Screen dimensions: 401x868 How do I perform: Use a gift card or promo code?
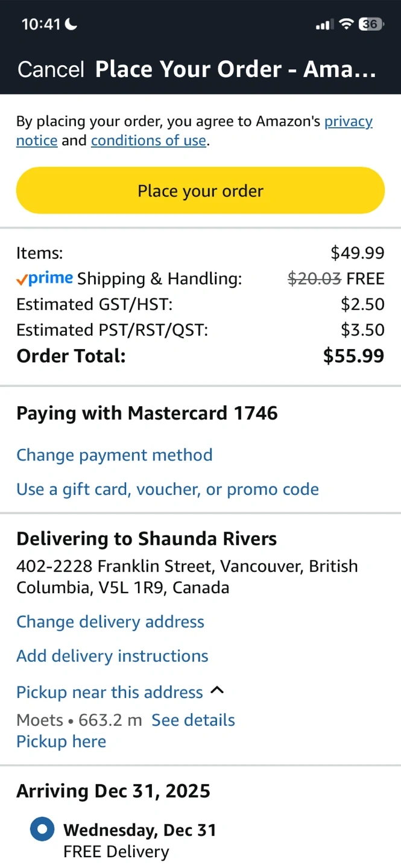[x=167, y=489]
